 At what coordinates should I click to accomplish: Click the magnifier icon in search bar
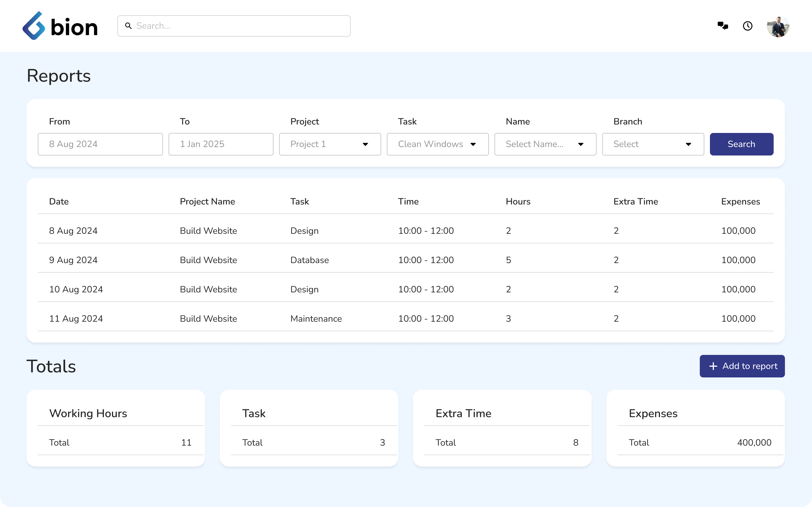(x=128, y=26)
